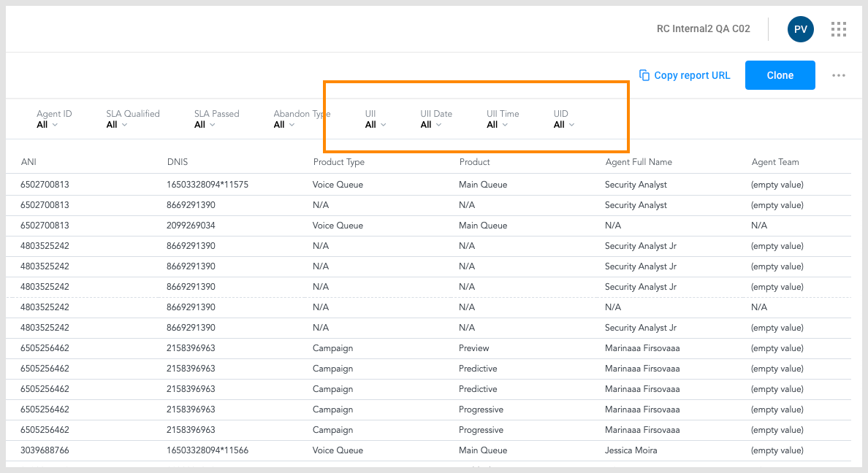Open the UII filter dropdown
868x473 pixels.
(x=375, y=124)
